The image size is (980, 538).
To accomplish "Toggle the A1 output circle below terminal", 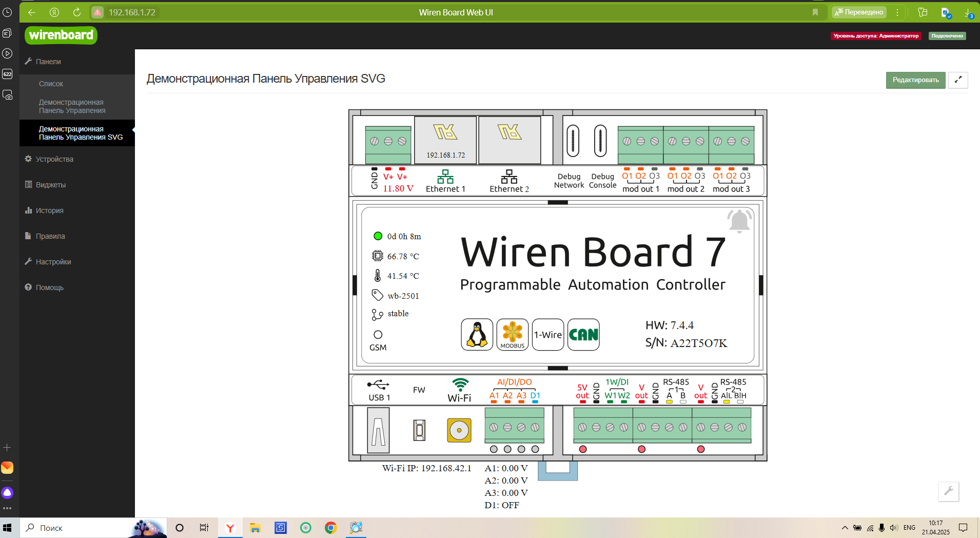I will coord(494,449).
